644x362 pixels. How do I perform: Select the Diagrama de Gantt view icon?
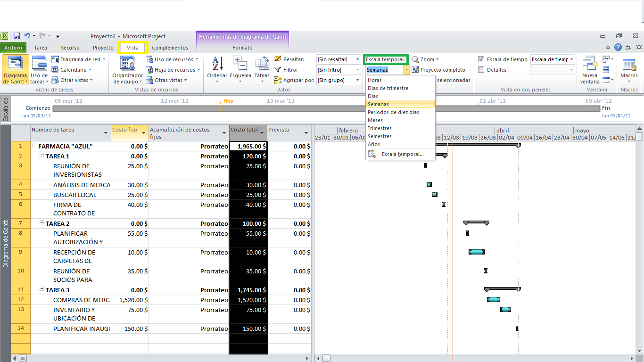(15, 68)
